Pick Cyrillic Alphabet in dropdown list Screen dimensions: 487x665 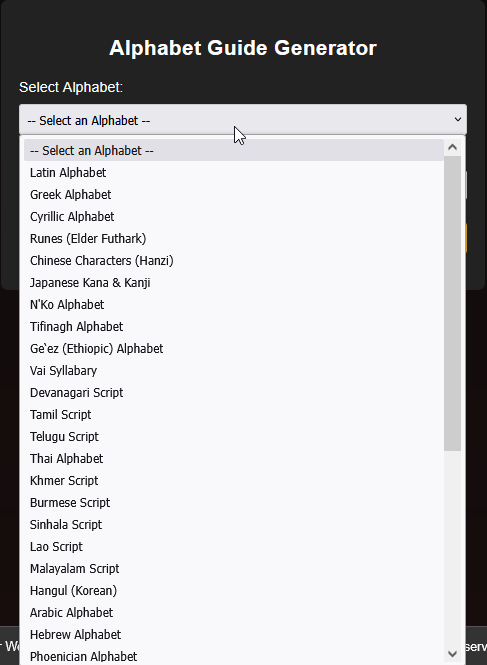point(234,217)
